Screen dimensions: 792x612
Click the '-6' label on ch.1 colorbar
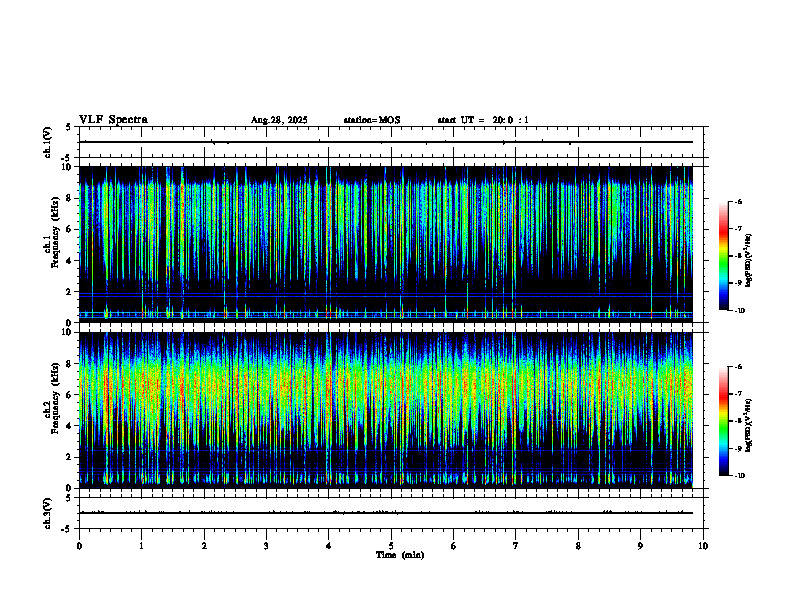[738, 201]
